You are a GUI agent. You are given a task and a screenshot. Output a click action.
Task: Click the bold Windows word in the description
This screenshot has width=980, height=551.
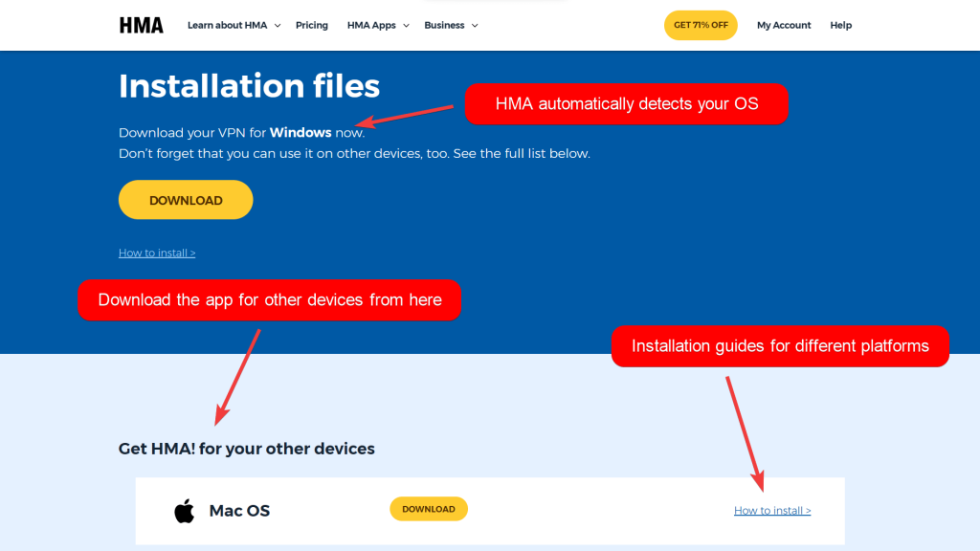coord(301,132)
